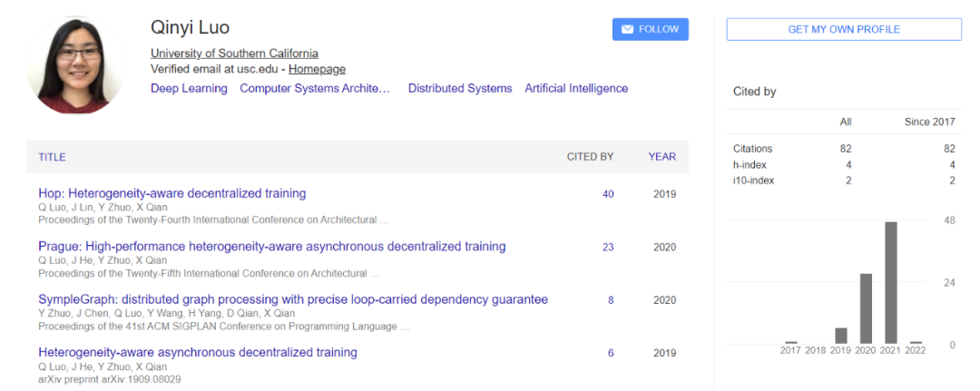This screenshot has height=391, width=980.
Task: Visit the Homepage link
Action: [317, 69]
